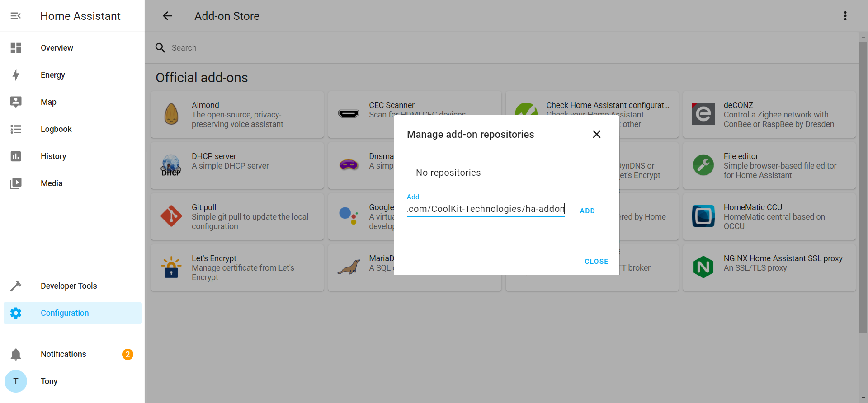Click the vertical scrollbar thumb
868x403 pixels.
[863, 187]
